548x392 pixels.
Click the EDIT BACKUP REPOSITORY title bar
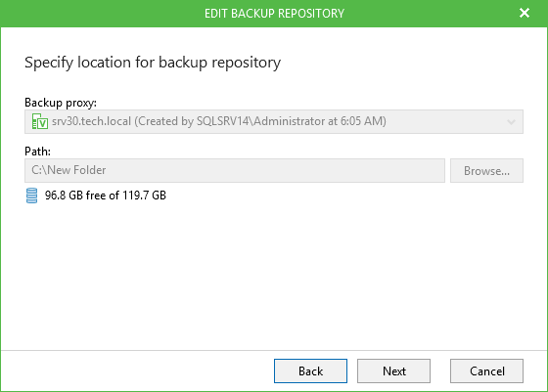(x=274, y=14)
